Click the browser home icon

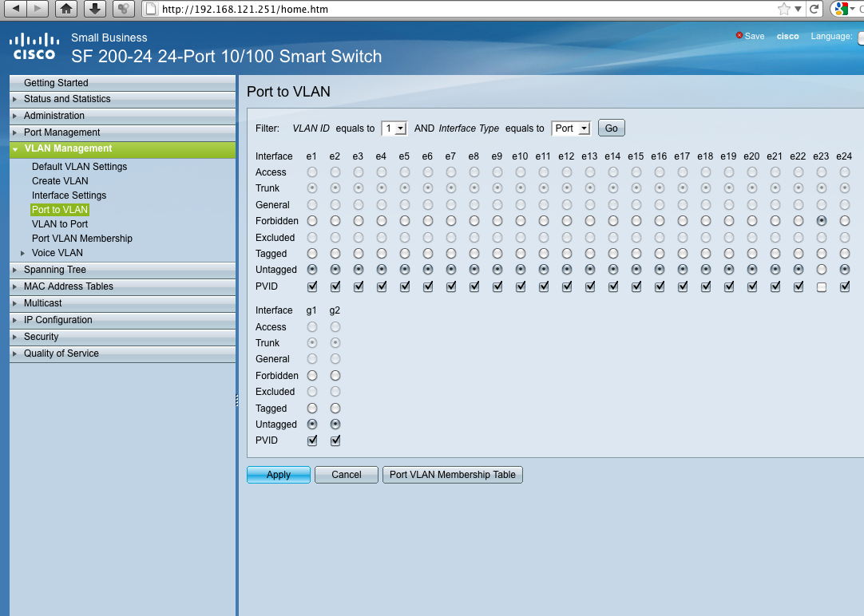click(x=67, y=9)
